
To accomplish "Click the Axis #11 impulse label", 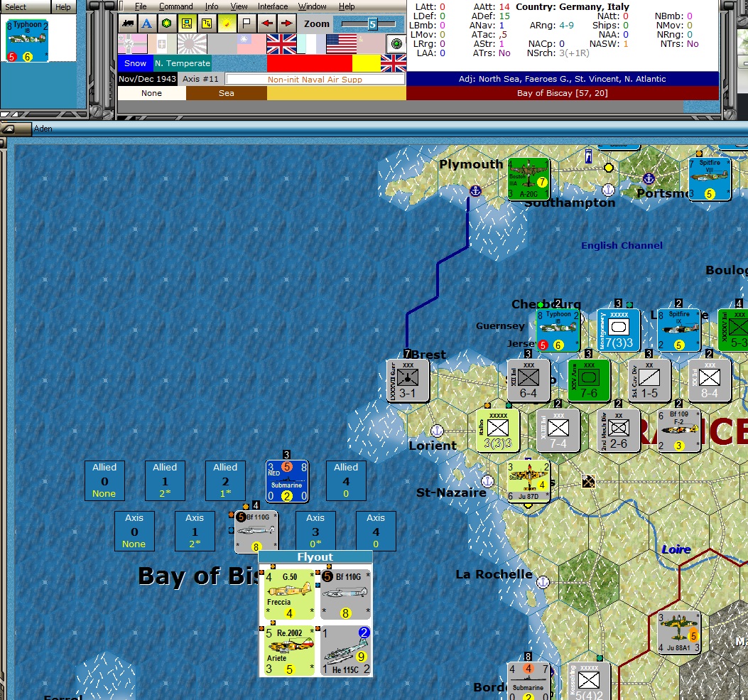I will coord(201,79).
